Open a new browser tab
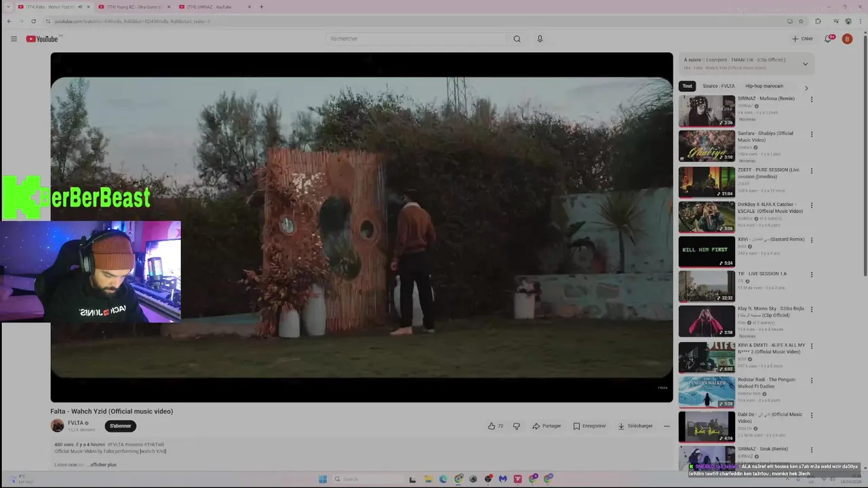 [262, 7]
